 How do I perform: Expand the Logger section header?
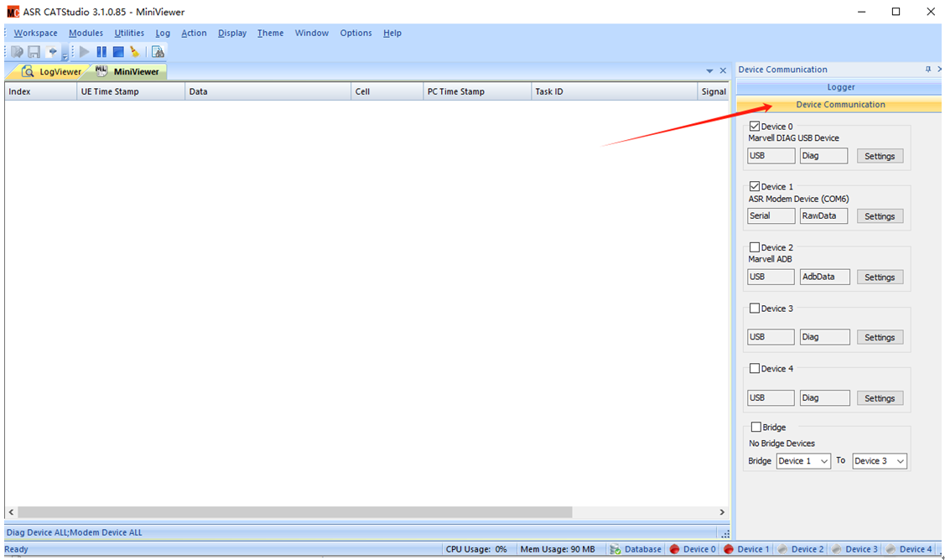pyautogui.click(x=840, y=87)
